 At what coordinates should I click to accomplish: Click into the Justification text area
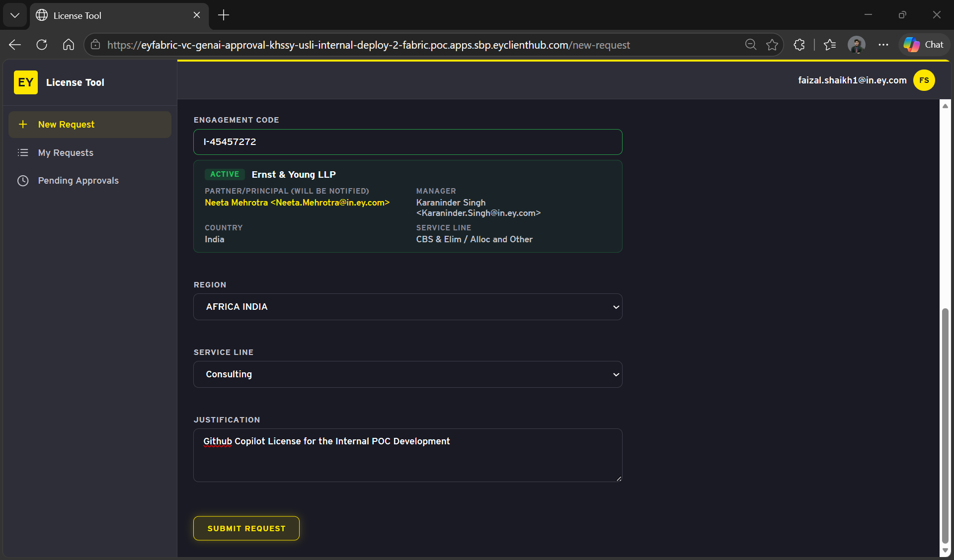[x=408, y=455]
